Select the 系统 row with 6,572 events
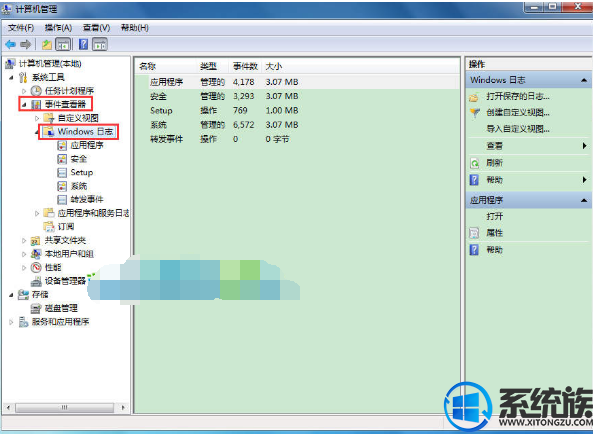Screen dimensions: 593x435 coord(297,125)
